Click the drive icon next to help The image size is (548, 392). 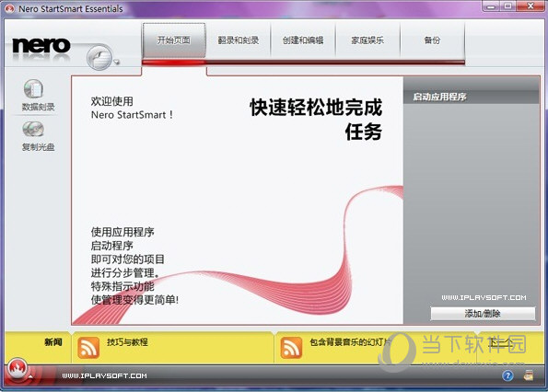point(529,375)
